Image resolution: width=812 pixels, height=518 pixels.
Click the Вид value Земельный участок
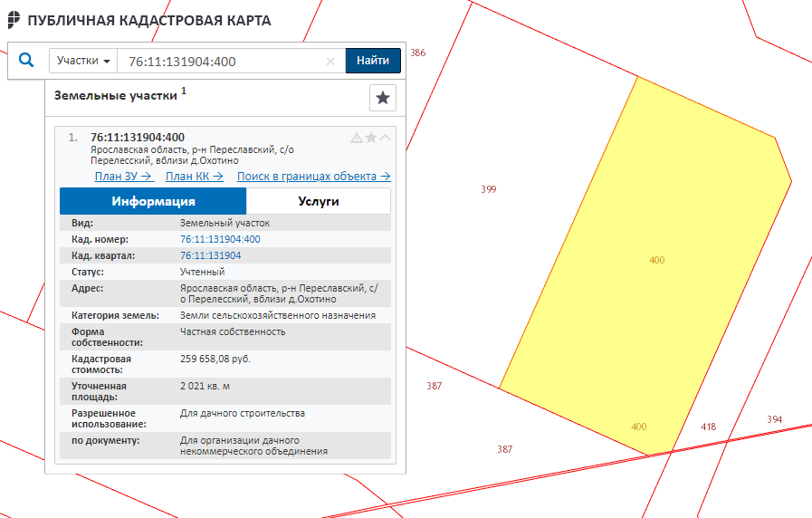click(224, 224)
